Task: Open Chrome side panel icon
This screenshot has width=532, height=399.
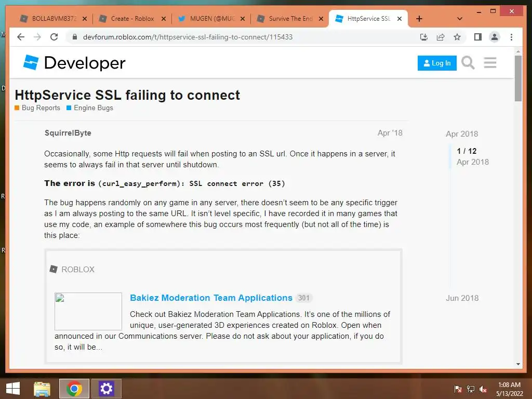Action: coord(478,37)
